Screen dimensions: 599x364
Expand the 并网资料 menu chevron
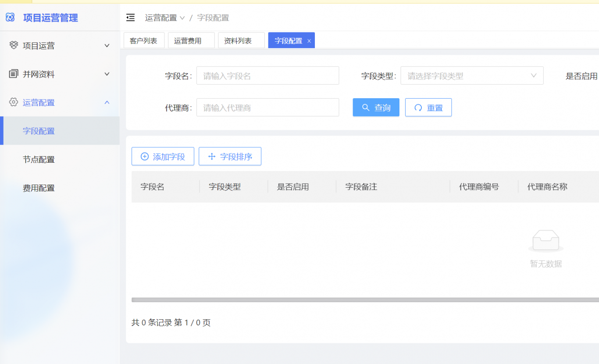coord(107,74)
